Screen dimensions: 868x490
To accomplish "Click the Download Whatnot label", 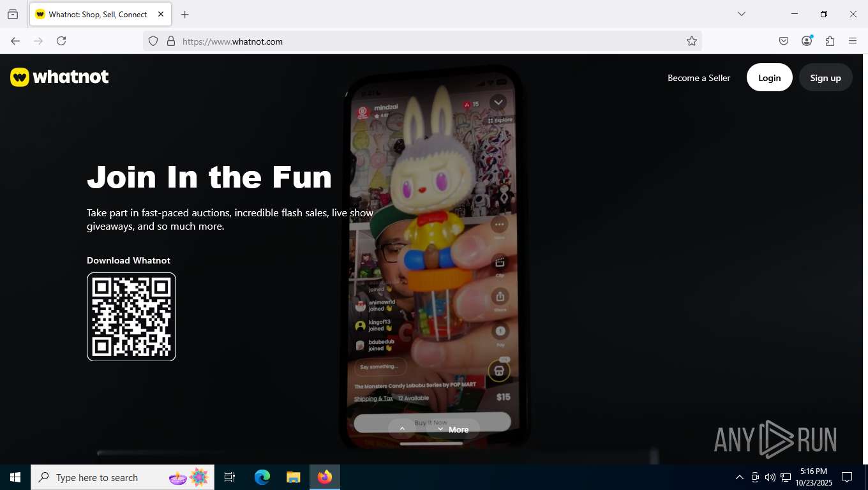I will [128, 260].
